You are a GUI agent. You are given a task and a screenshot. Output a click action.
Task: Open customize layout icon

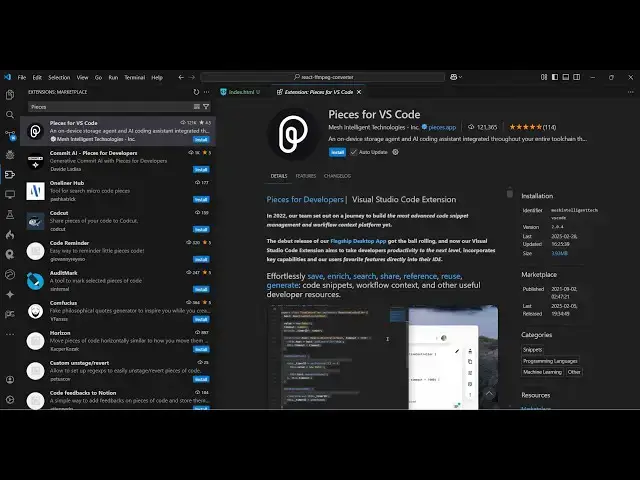pos(544,77)
